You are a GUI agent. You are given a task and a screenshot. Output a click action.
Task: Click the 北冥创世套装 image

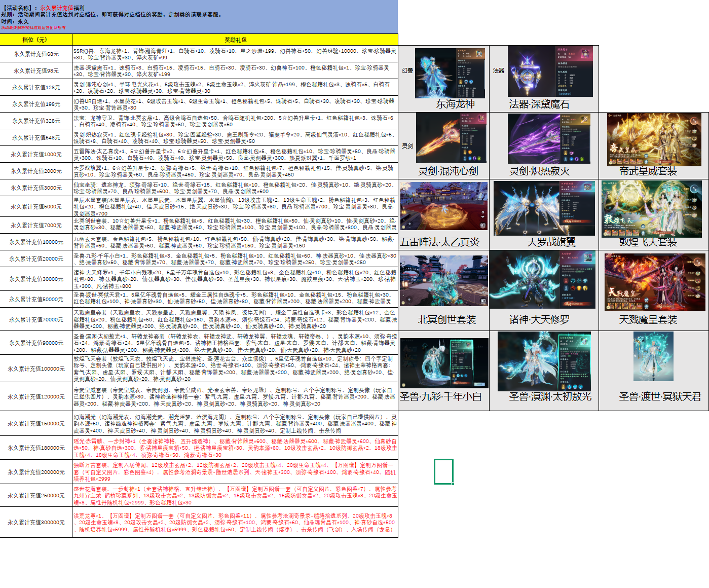444,281
